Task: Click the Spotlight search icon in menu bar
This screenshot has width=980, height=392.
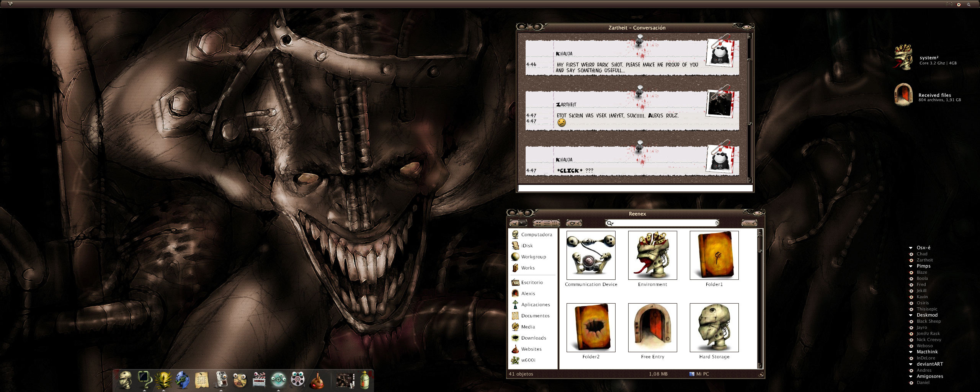Action: (969, 4)
